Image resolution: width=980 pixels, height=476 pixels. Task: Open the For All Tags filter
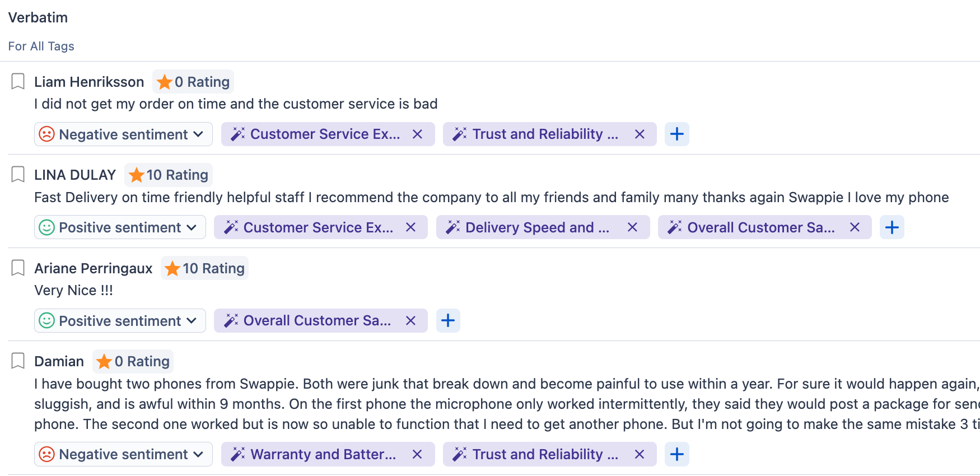click(x=41, y=46)
